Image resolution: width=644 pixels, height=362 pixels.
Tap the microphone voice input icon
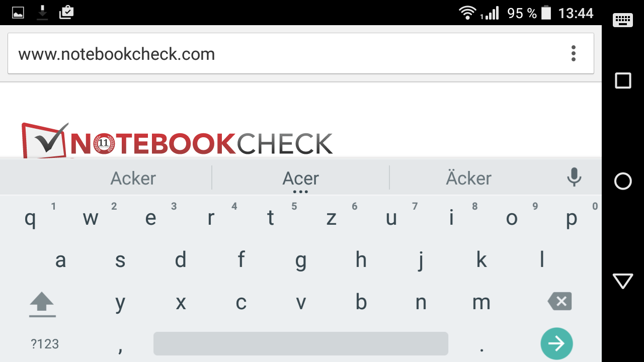[x=574, y=177]
